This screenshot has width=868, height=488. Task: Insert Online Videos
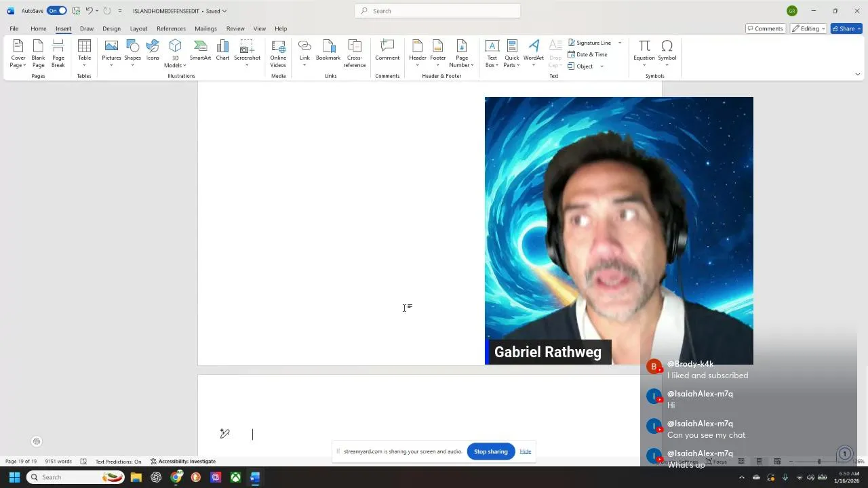coord(278,54)
